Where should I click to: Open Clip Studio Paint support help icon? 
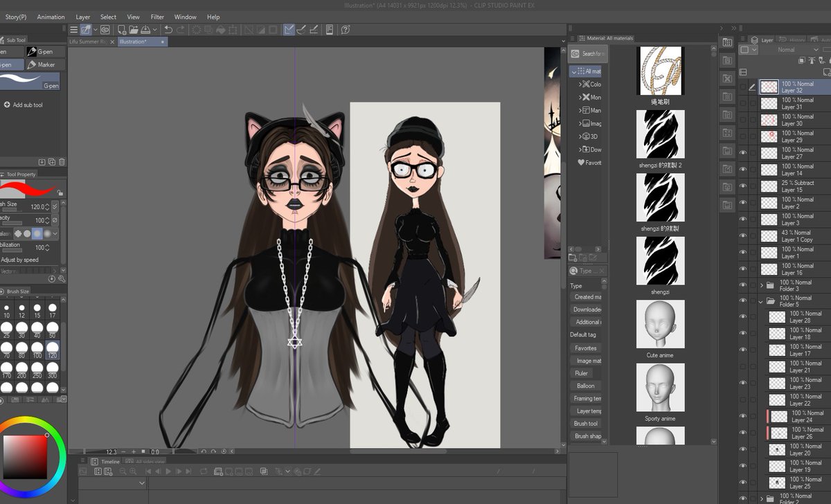click(x=345, y=30)
